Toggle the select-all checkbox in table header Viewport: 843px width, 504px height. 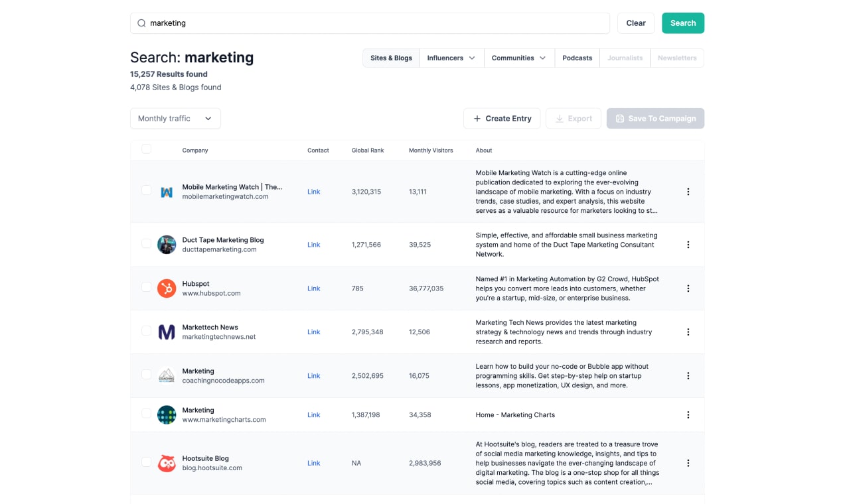(147, 149)
